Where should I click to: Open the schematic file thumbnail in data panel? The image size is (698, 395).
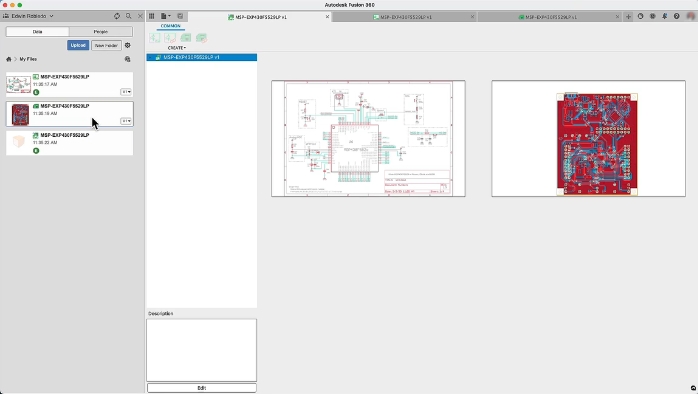pyautogui.click(x=18, y=85)
